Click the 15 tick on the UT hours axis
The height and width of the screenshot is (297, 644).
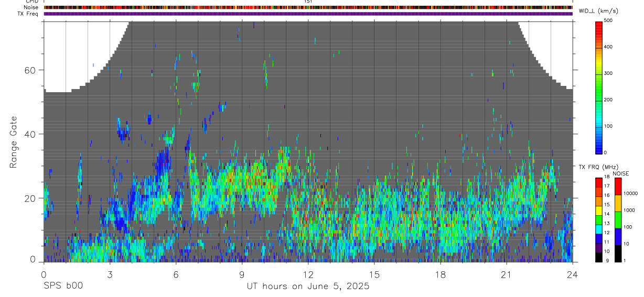pyautogui.click(x=374, y=274)
